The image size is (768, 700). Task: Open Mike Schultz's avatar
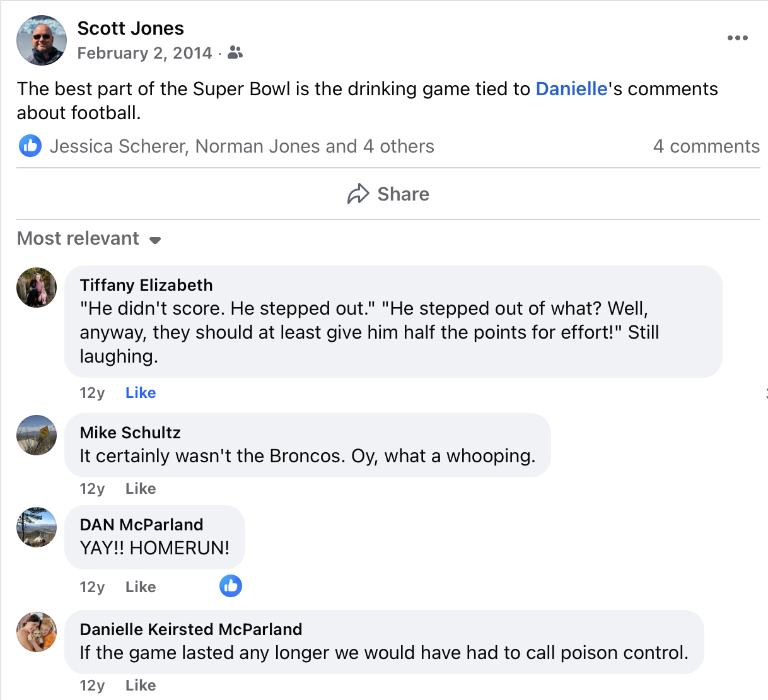37,435
